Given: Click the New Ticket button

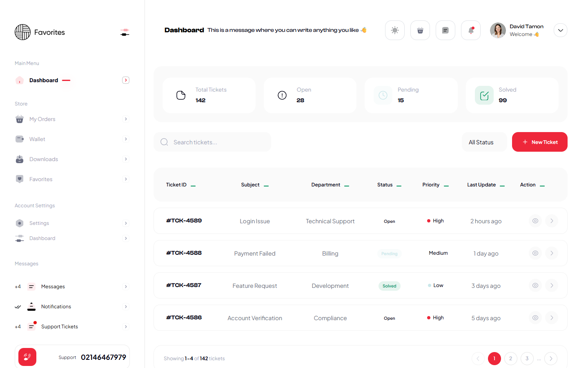Looking at the screenshot, I should coord(539,142).
